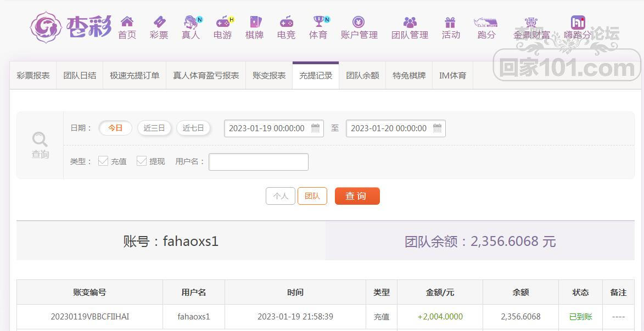The width and height of the screenshot is (644, 331).
Task: Open the end date calendar picker
Action: pyautogui.click(x=438, y=128)
